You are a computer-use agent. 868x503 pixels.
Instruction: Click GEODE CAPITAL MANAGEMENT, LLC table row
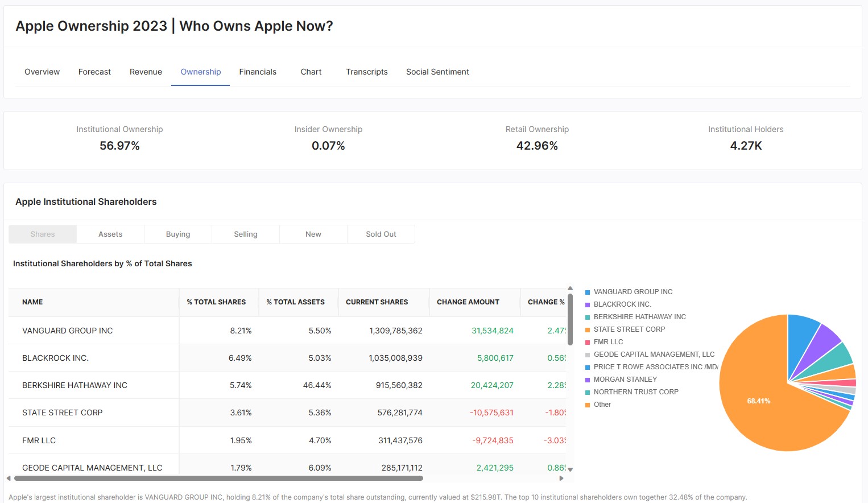click(92, 468)
